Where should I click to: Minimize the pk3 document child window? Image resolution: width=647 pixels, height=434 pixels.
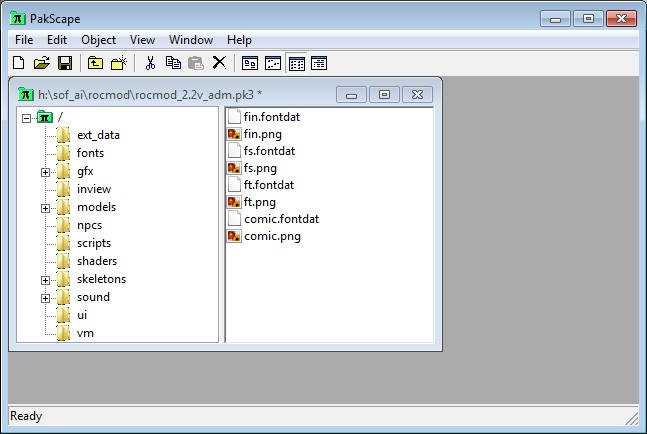click(x=350, y=94)
